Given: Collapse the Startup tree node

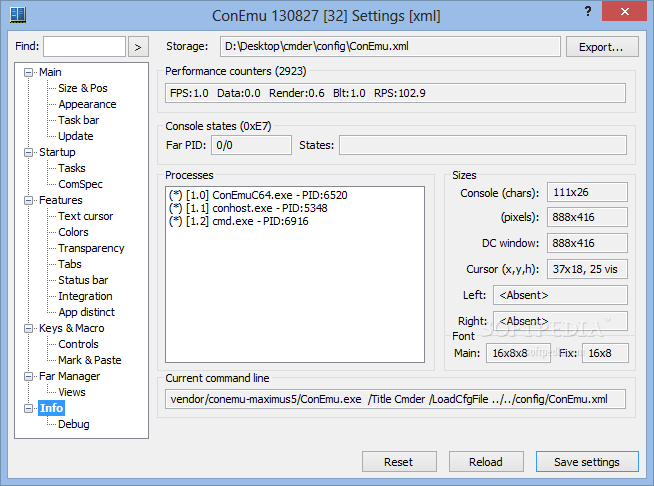Looking at the screenshot, I should [x=28, y=153].
